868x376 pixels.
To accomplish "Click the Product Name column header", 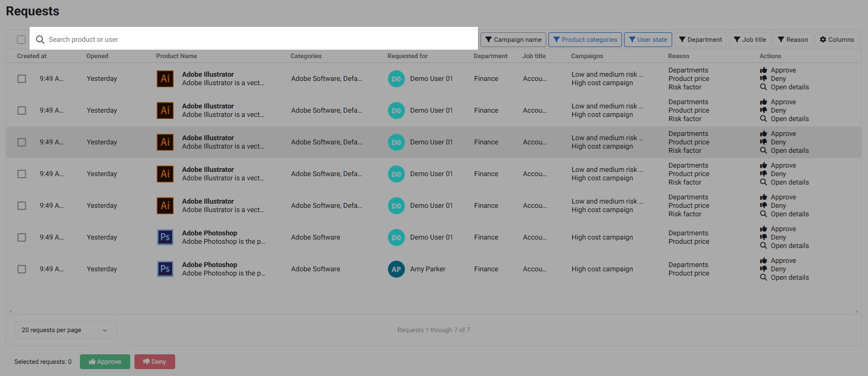I will tap(176, 56).
